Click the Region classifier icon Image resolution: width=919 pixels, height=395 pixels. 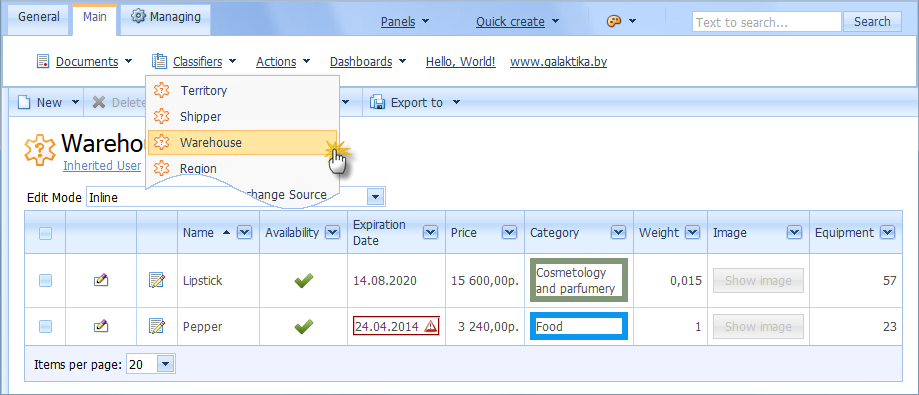pyautogui.click(x=161, y=168)
